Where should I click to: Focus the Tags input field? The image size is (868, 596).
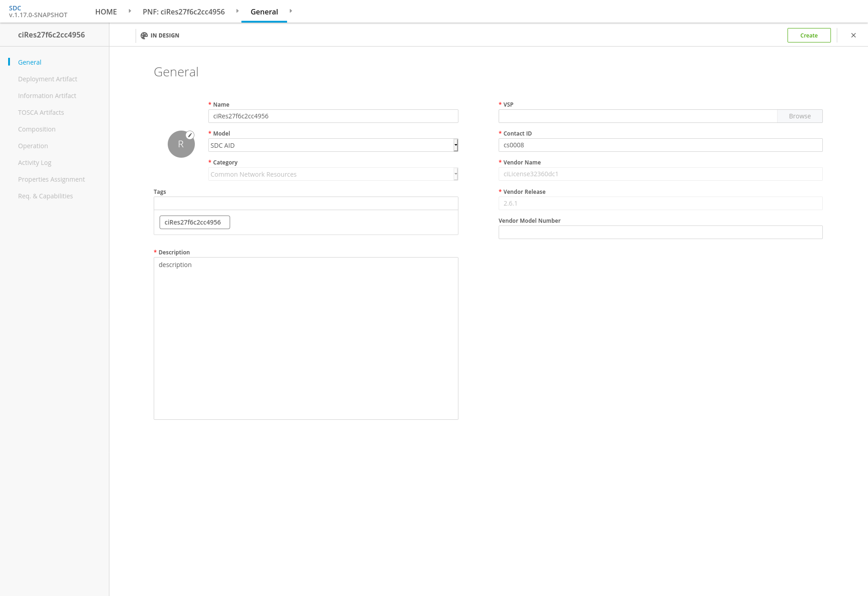(x=306, y=203)
